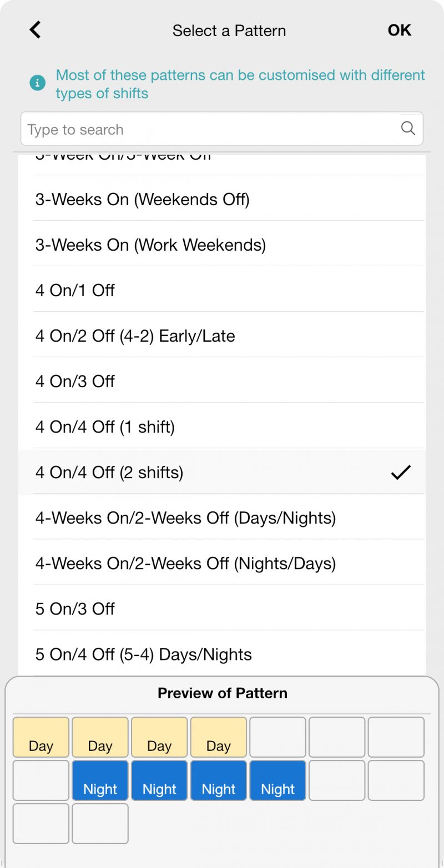This screenshot has height=868, width=444.
Task: Tap the teal info icon
Action: [37, 83]
